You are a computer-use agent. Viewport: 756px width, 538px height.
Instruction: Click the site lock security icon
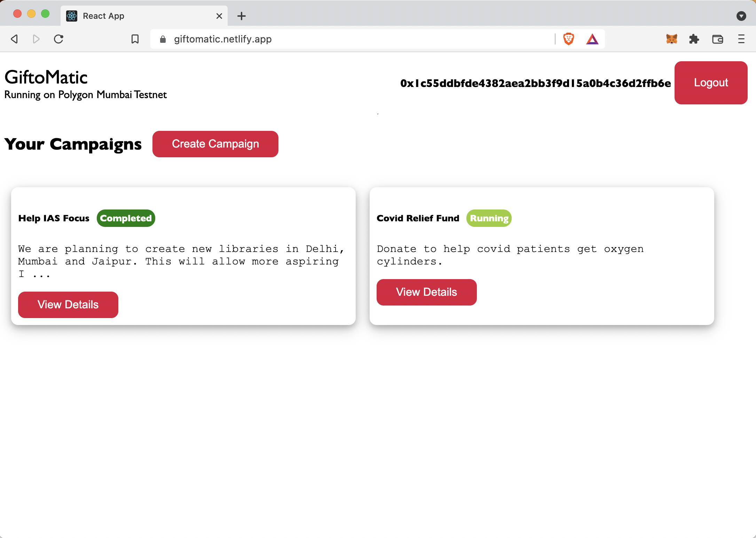pyautogui.click(x=163, y=39)
